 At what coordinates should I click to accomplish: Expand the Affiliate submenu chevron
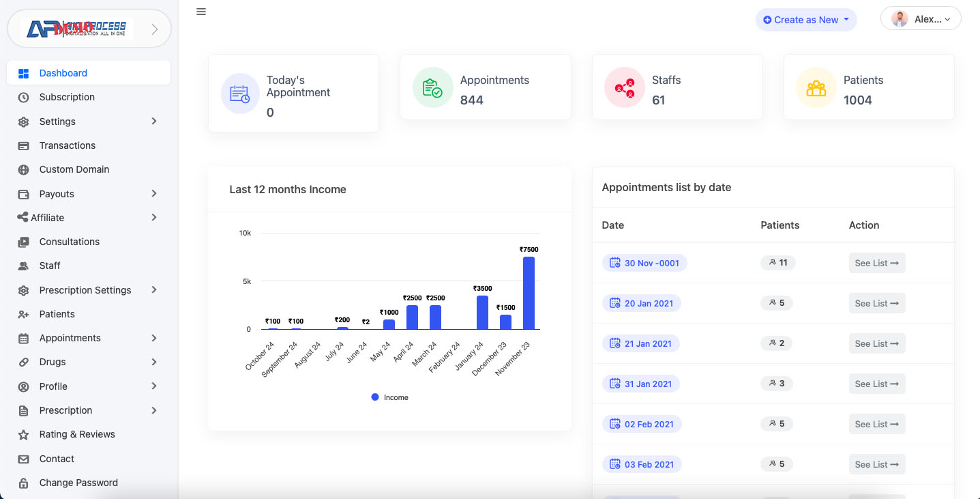pos(154,217)
